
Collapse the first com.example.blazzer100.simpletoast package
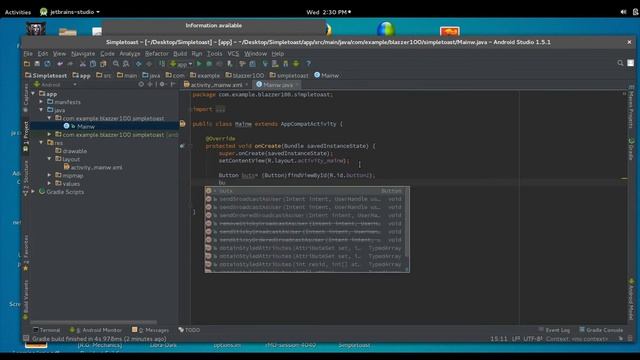point(49,118)
